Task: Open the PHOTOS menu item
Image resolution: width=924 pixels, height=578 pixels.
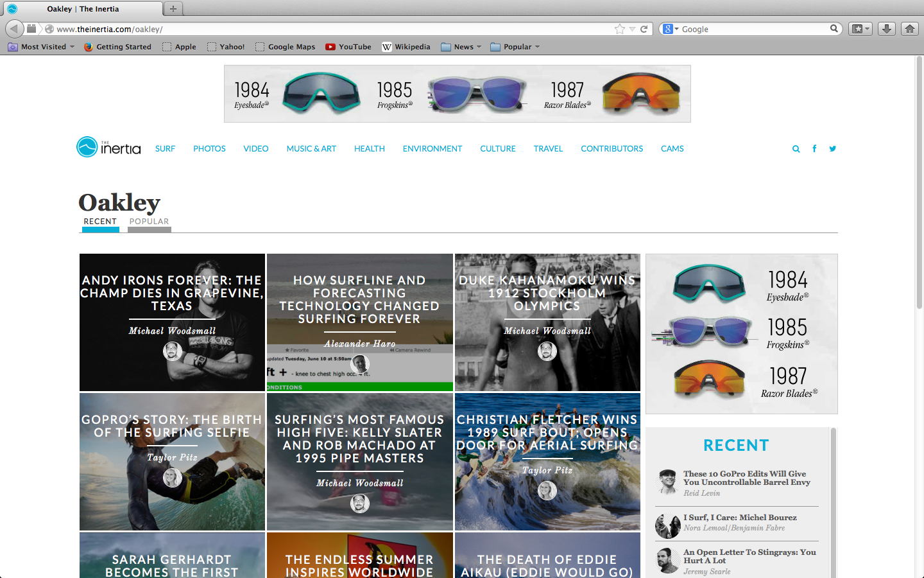Action: [x=209, y=148]
